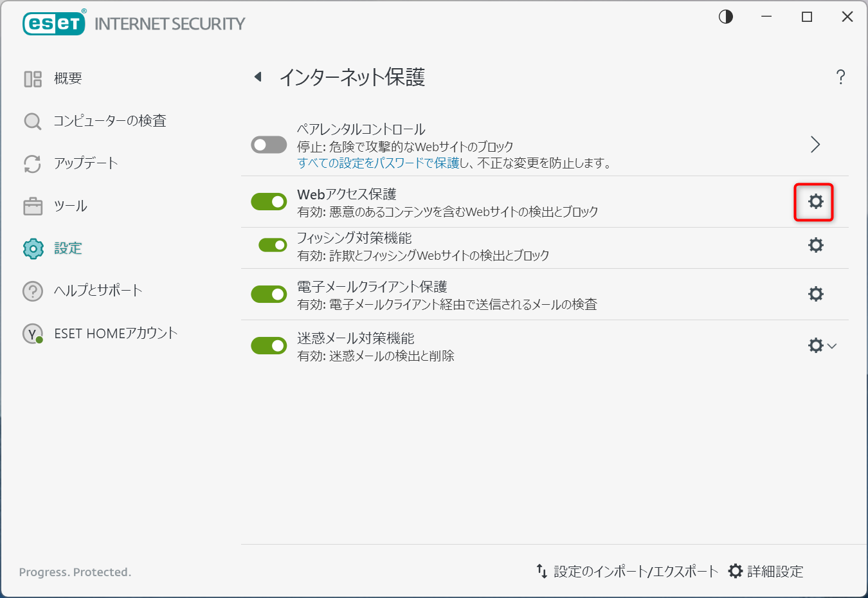Disable the Webアクセス保護 toggle
This screenshot has width=868, height=598.
click(269, 201)
